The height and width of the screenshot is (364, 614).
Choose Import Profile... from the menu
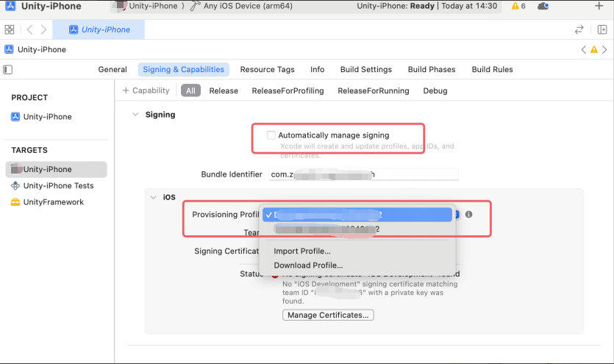point(302,251)
